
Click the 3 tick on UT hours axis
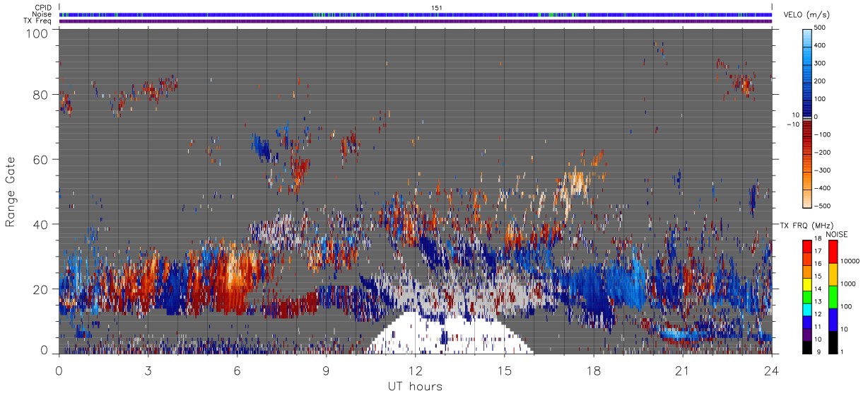(148, 371)
